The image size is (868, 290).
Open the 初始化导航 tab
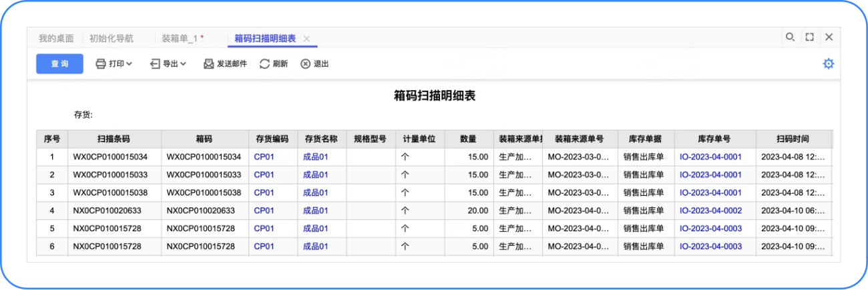click(x=112, y=39)
